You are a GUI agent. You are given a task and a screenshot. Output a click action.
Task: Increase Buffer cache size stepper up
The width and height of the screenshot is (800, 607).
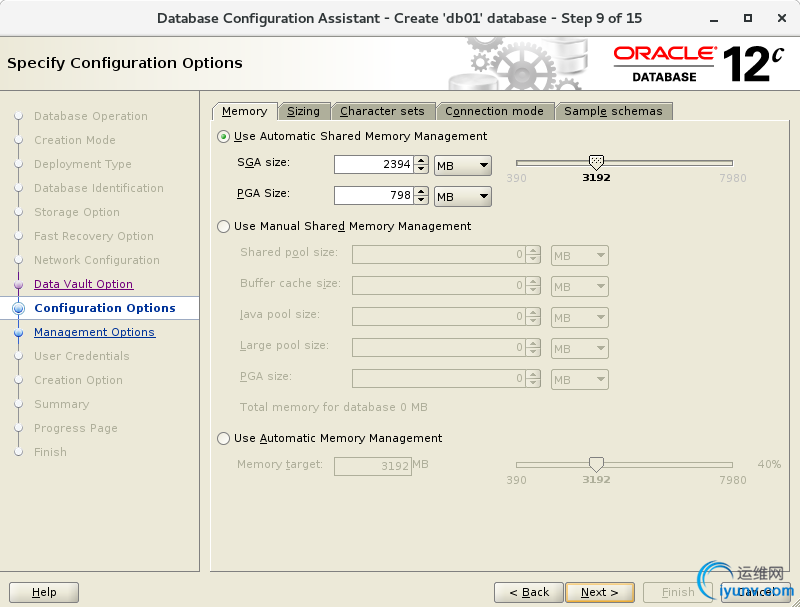533,282
